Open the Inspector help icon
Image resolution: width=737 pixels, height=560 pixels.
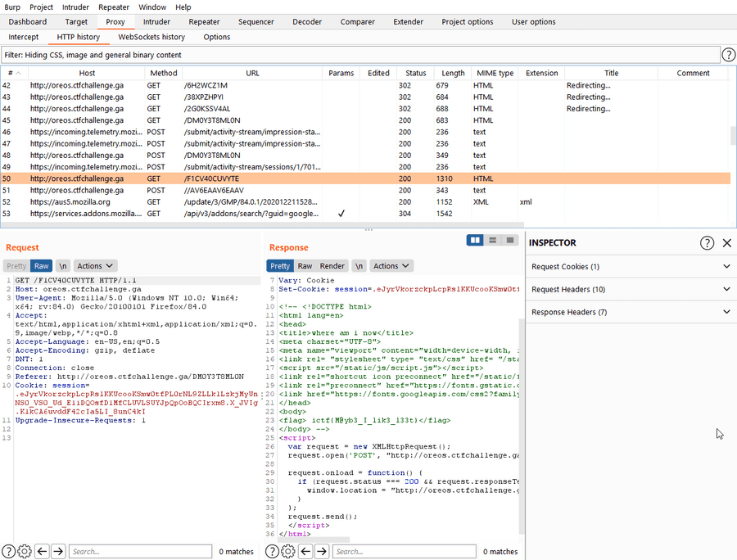pos(707,242)
